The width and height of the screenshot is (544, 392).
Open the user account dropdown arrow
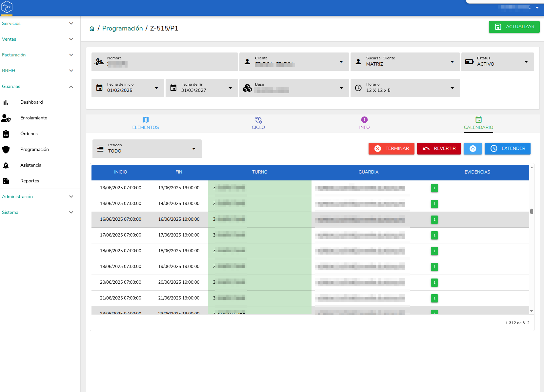click(537, 8)
